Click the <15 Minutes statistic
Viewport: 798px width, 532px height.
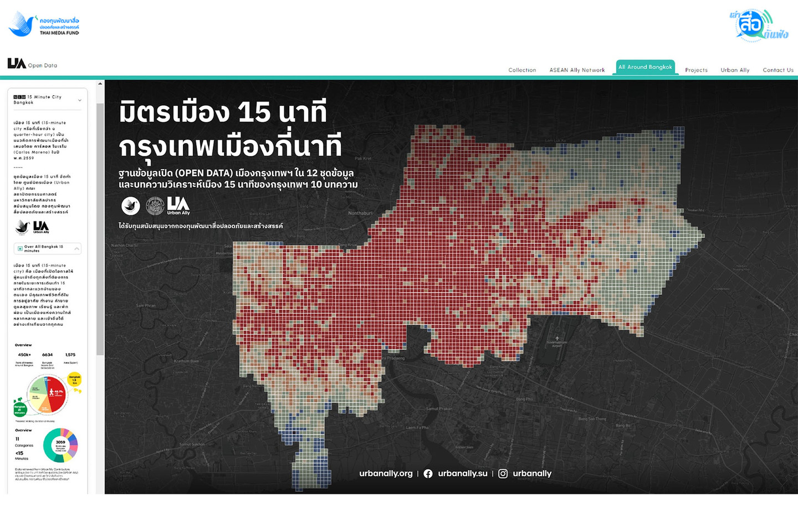point(22,456)
